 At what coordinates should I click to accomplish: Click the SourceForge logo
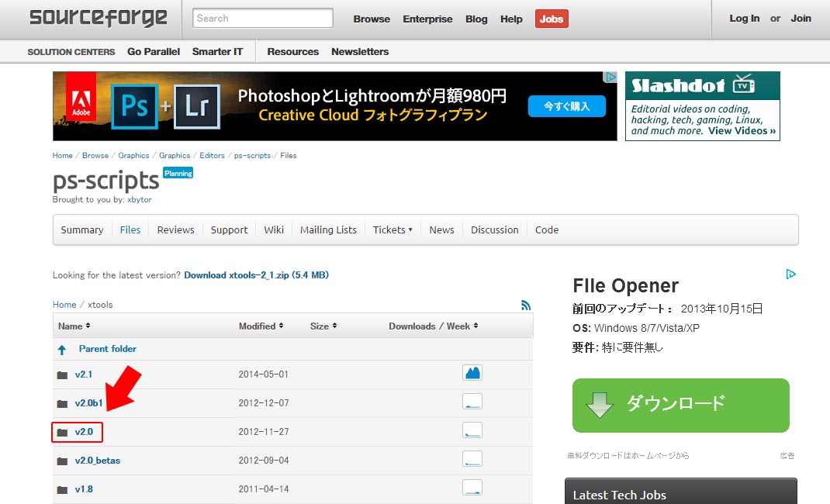(x=99, y=18)
